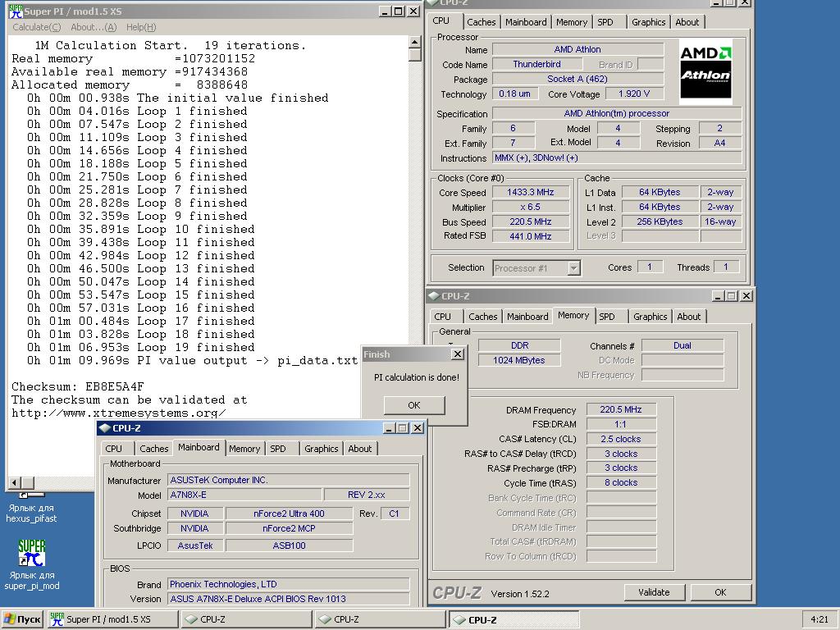Viewport: 840px width, 630px height.
Task: Open Calculate menu in Super PI
Action: 36,27
